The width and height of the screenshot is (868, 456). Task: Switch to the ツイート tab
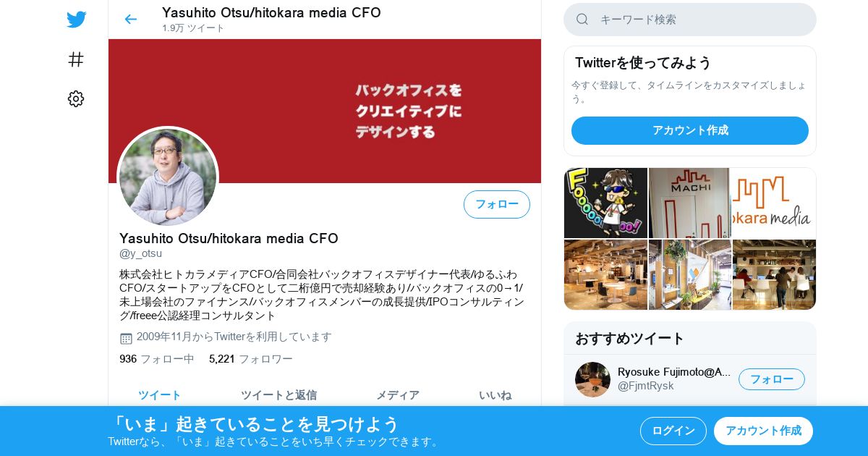160,395
